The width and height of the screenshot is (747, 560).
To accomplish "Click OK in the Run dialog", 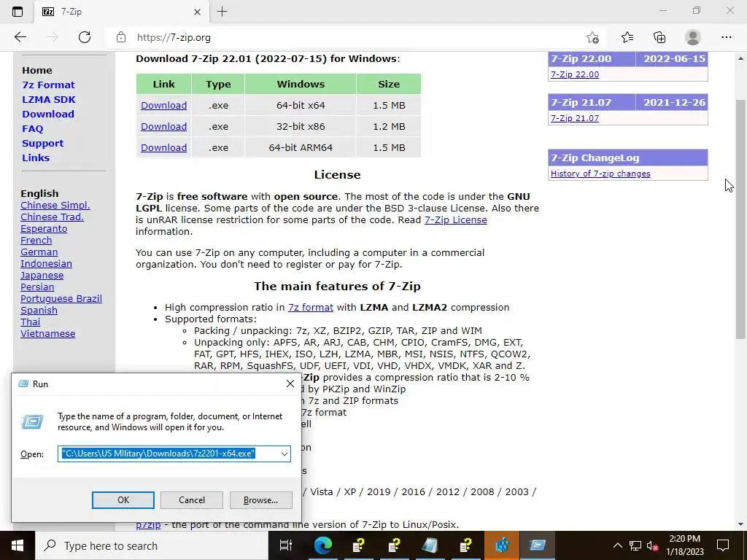I will 123,500.
